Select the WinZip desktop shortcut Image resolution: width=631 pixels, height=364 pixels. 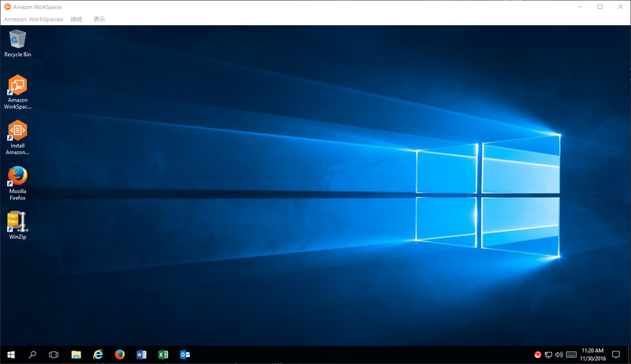click(17, 225)
